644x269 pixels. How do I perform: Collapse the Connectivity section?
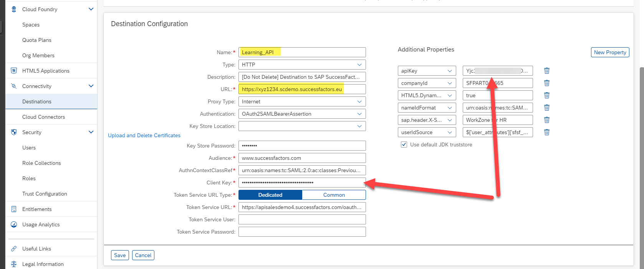tap(91, 86)
